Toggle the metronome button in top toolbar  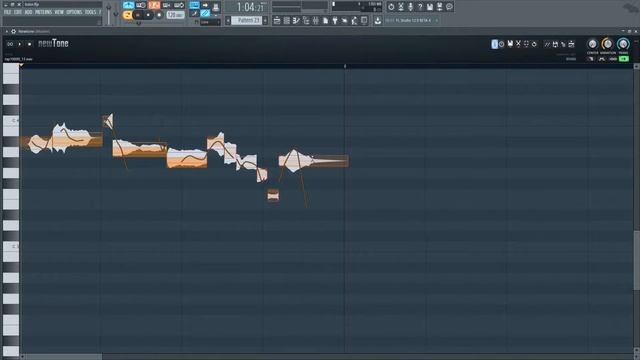click(129, 5)
